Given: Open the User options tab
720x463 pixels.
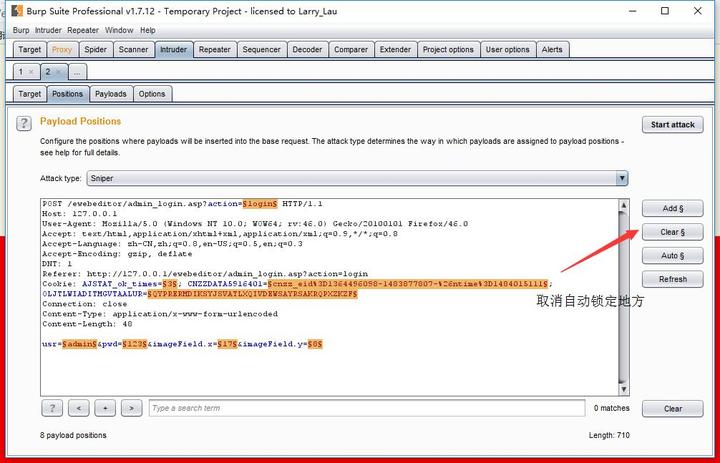Looking at the screenshot, I should click(507, 50).
